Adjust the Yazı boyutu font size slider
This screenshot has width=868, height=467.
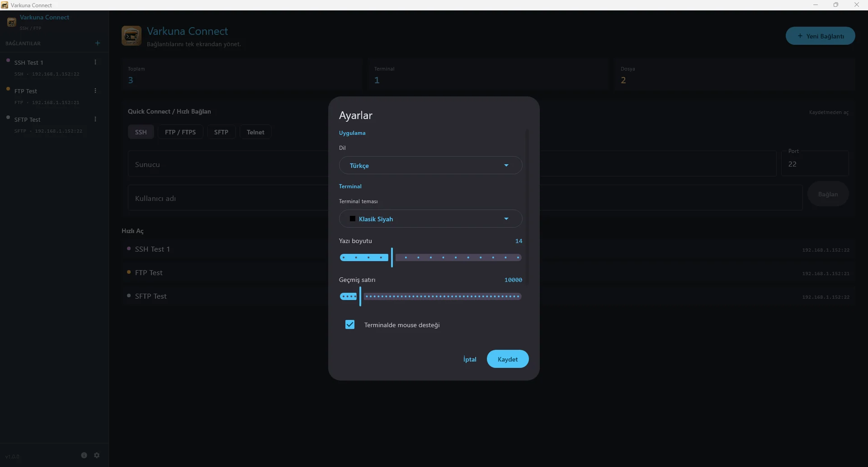pyautogui.click(x=430, y=257)
